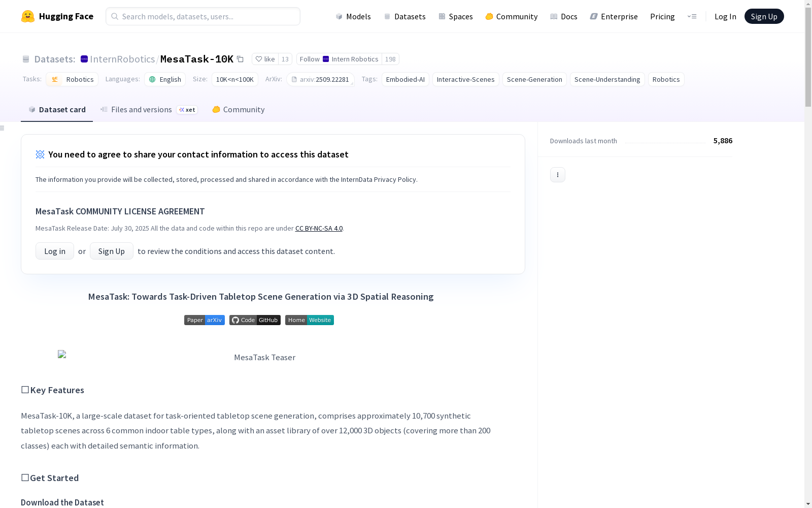
Task: Click the dark Sign Up header button
Action: coord(764,16)
